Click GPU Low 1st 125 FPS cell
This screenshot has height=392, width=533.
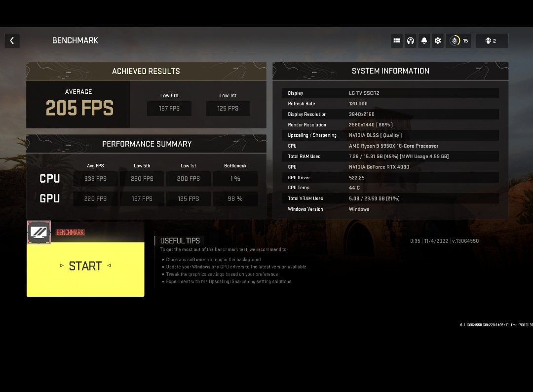click(189, 199)
